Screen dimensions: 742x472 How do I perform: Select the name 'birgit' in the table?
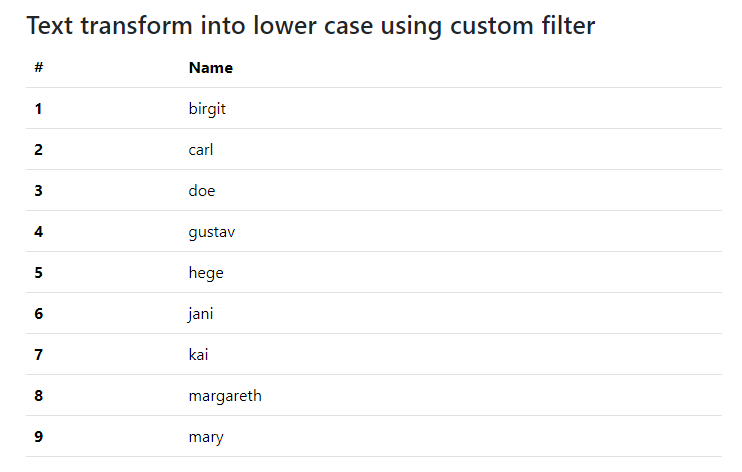click(207, 109)
